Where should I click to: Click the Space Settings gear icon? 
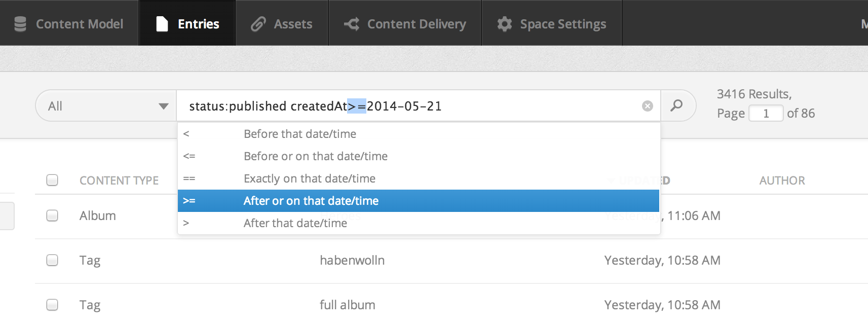[504, 24]
